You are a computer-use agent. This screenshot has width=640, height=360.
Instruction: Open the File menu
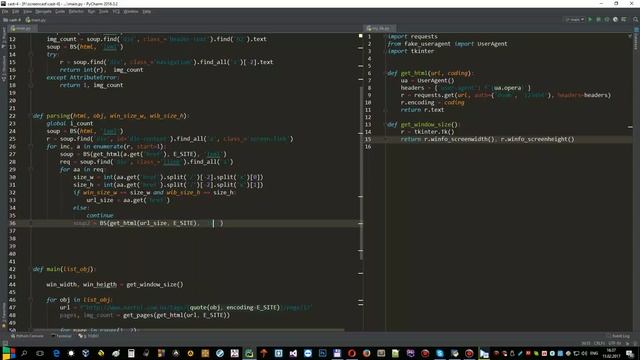coord(5,11)
